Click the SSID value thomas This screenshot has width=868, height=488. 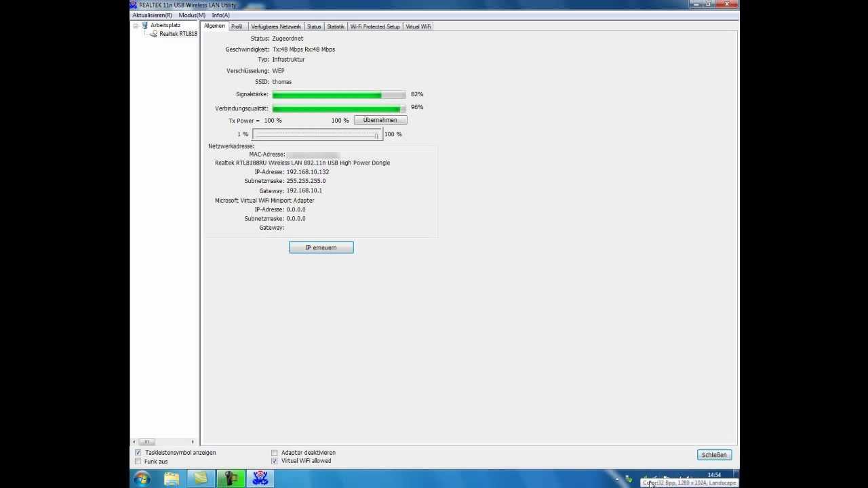point(282,82)
